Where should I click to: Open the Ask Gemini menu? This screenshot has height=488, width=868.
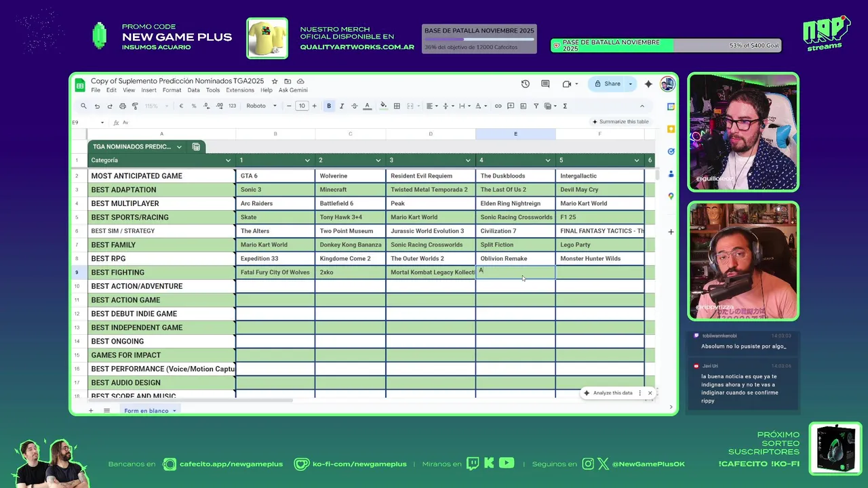(293, 90)
